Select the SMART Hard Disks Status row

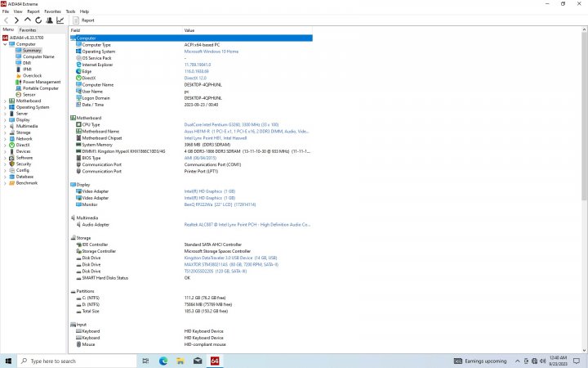(191, 278)
